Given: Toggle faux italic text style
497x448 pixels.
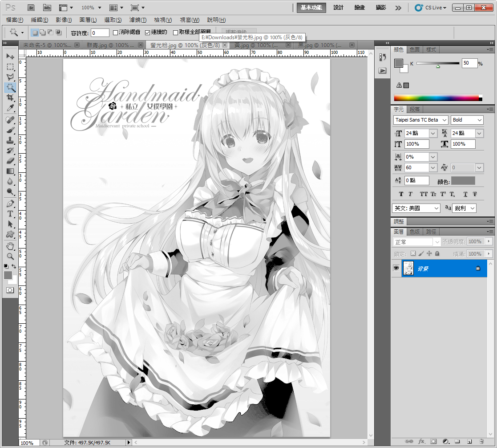Looking at the screenshot, I should click(x=410, y=194).
